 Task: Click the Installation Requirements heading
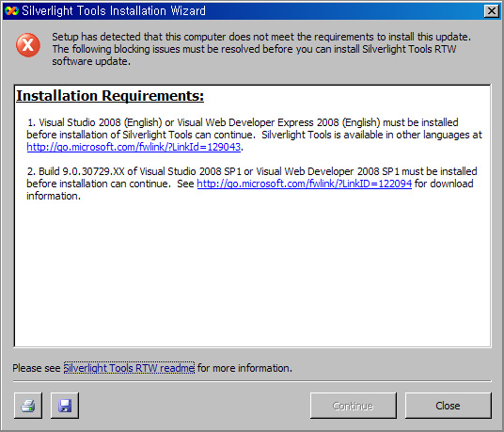(110, 96)
